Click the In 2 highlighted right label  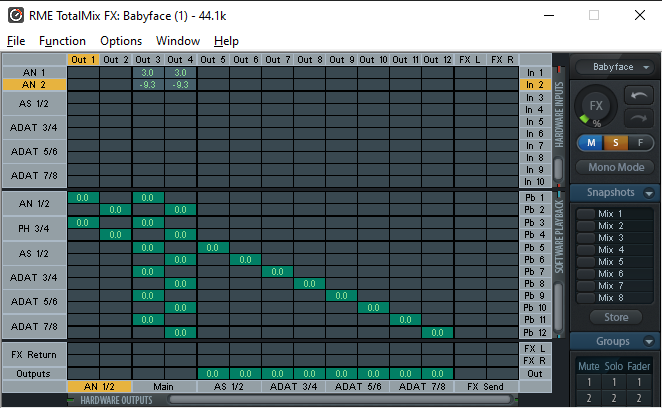point(535,85)
